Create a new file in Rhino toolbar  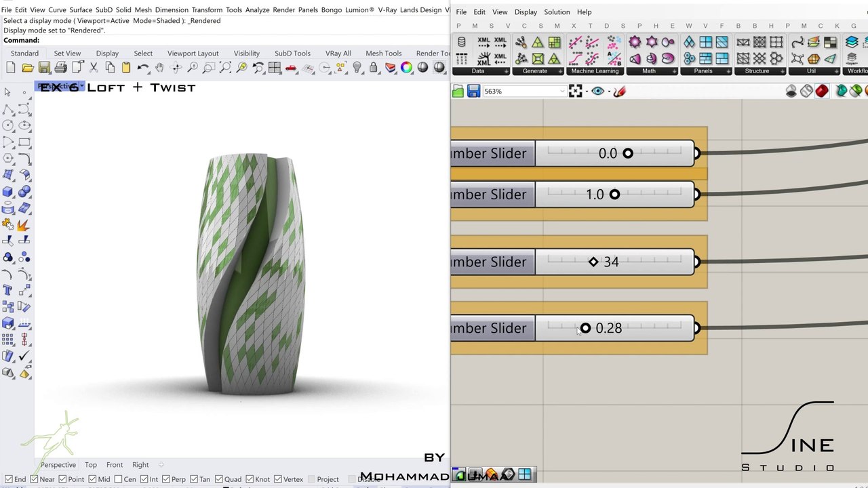coord(11,68)
